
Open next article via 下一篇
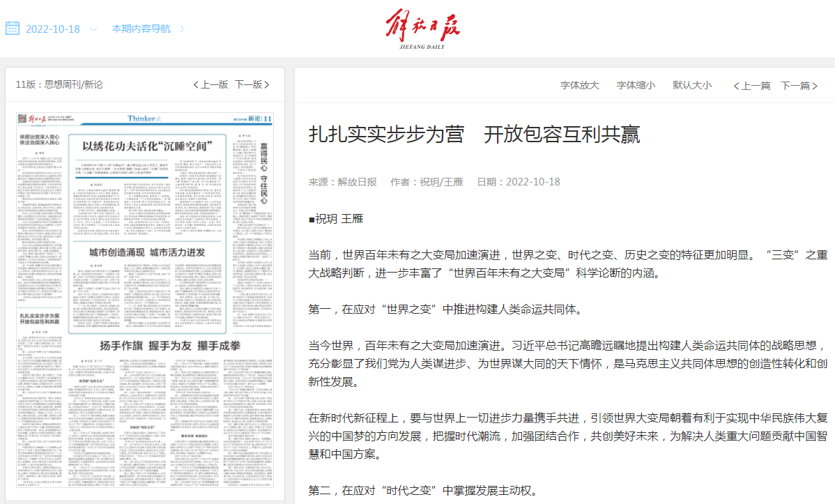tap(795, 86)
